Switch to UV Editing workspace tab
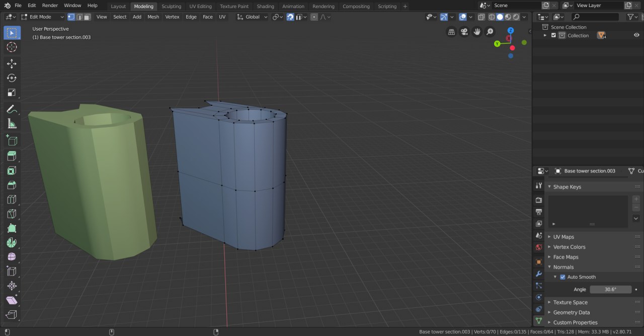Image resolution: width=644 pixels, height=336 pixels. [x=200, y=7]
